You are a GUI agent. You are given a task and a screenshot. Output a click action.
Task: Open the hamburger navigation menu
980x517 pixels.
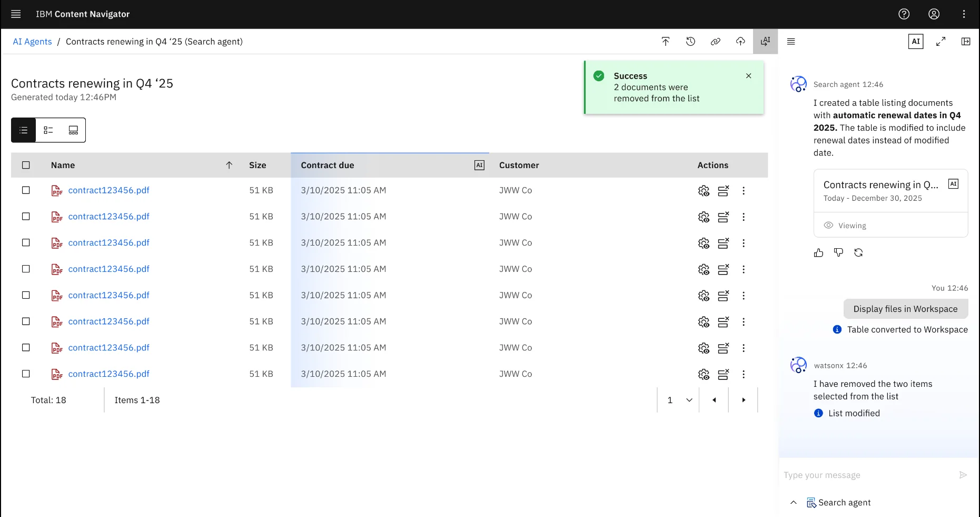pos(16,14)
